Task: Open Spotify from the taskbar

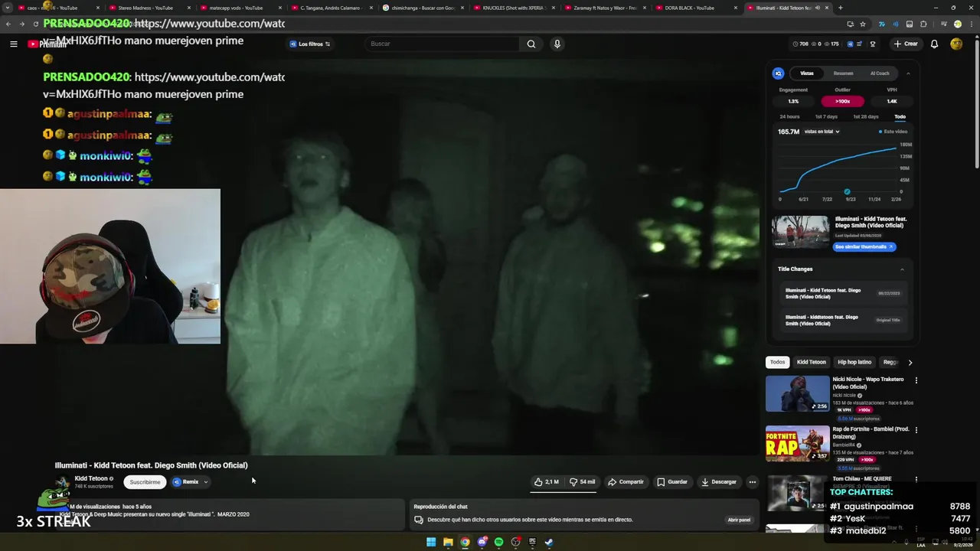Action: 498,542
